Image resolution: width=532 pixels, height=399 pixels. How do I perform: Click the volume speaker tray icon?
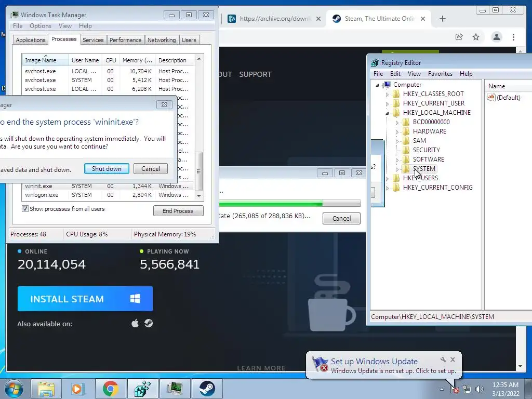[479, 389]
